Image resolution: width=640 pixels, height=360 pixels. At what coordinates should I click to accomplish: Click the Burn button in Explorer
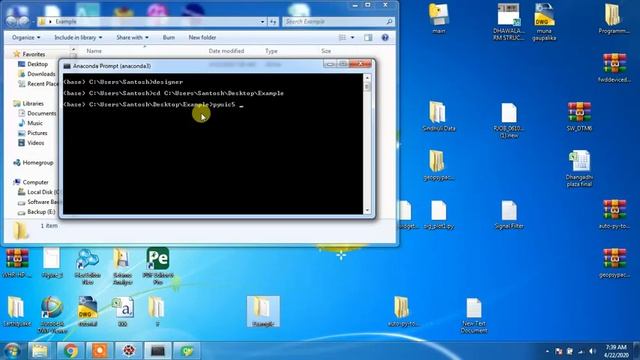[169, 38]
